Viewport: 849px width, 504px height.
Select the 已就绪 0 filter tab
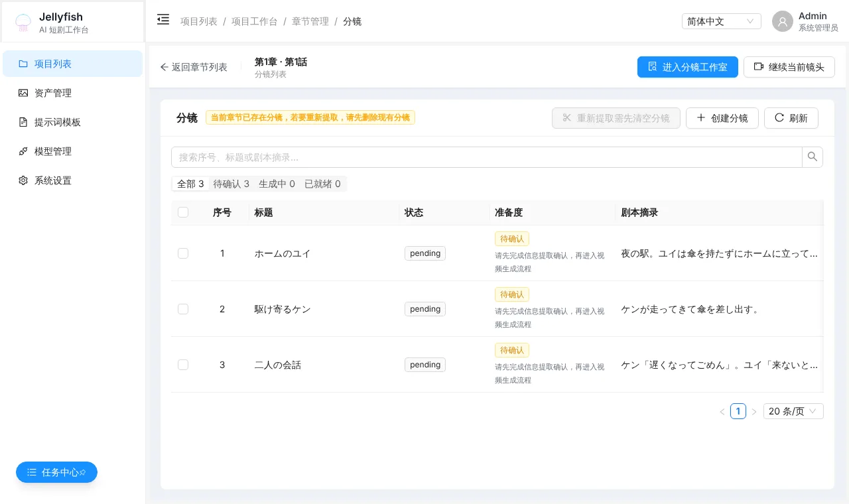(x=322, y=184)
